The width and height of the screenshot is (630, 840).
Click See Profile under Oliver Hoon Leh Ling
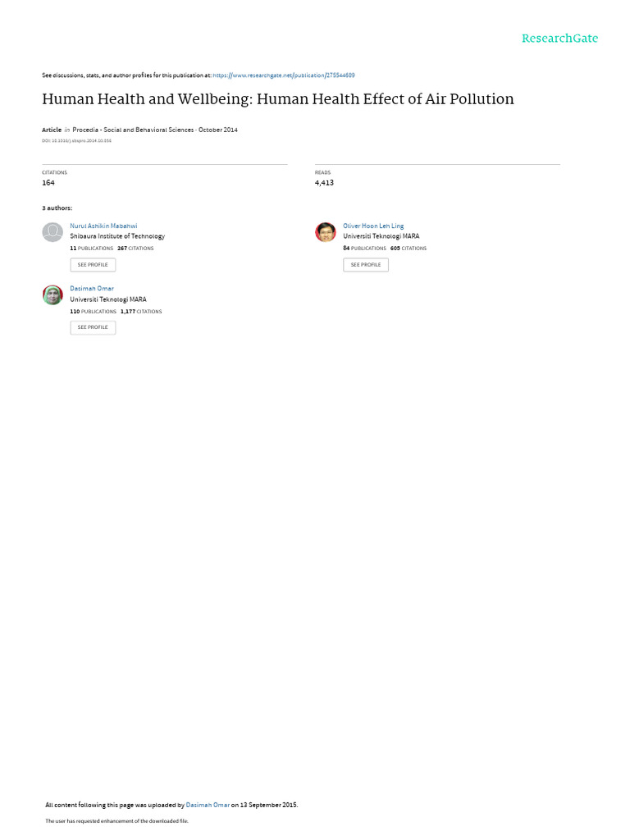coord(366,265)
